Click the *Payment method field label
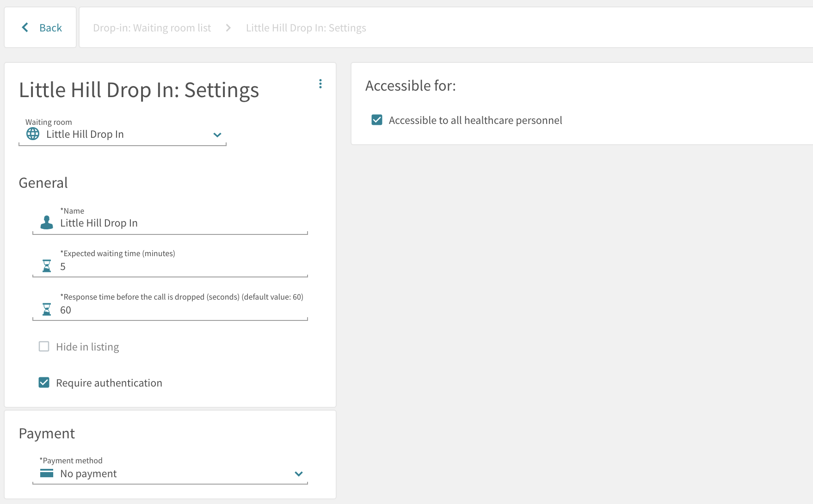The height and width of the screenshot is (504, 813). 71,461
